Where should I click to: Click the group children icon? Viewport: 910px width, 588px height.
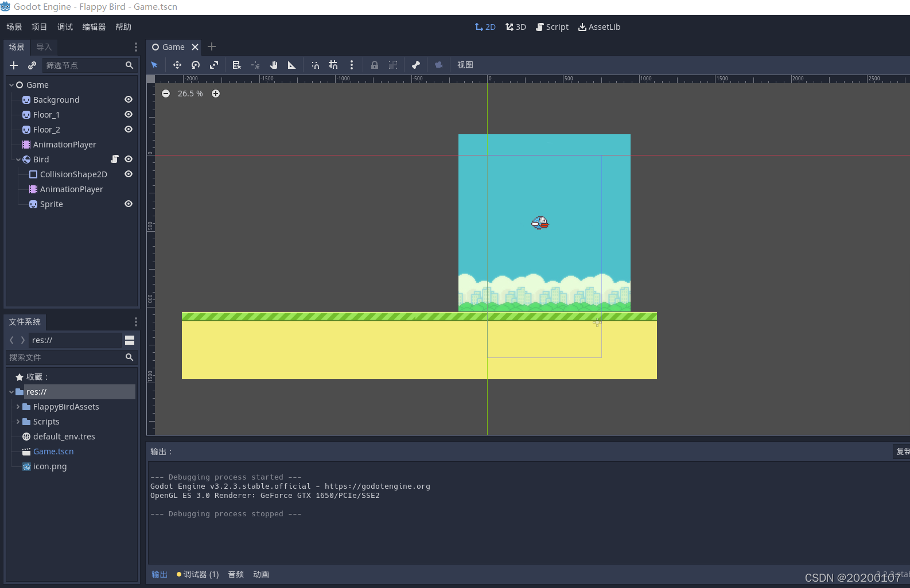[x=393, y=65]
